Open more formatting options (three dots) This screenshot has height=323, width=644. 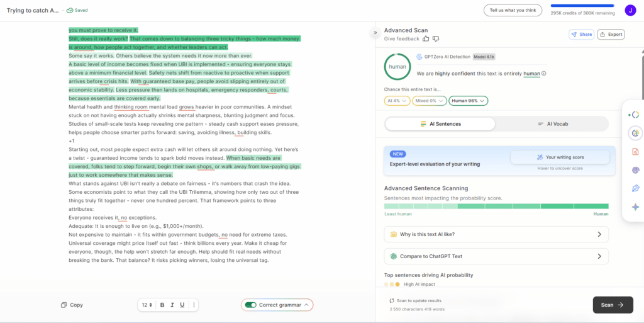[x=194, y=305]
